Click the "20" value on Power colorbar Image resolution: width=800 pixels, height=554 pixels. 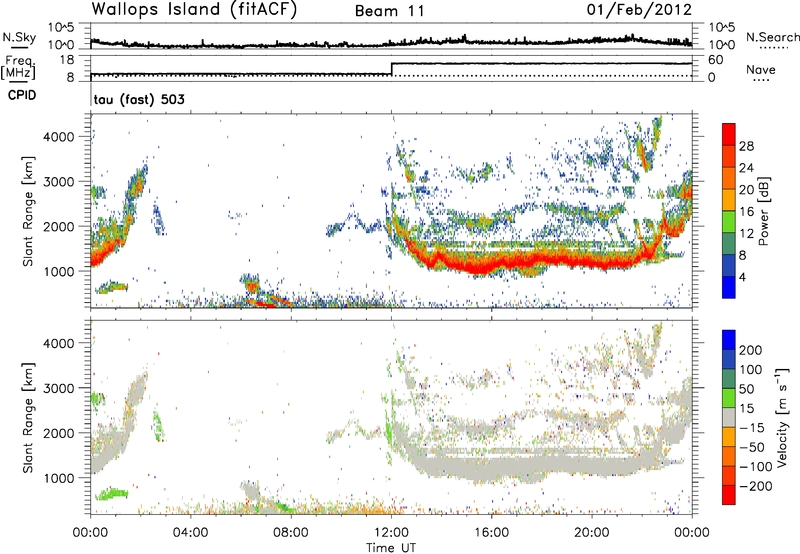746,190
